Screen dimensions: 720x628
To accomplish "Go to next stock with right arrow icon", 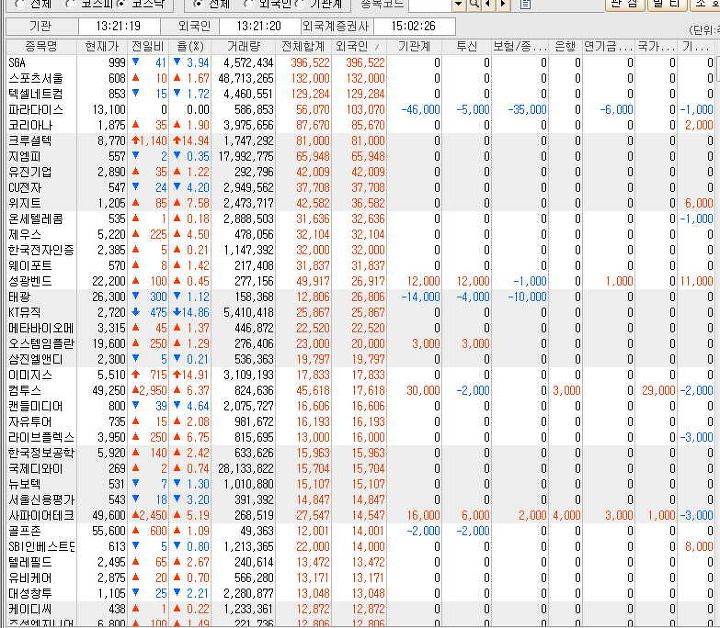I will tap(503, 4).
